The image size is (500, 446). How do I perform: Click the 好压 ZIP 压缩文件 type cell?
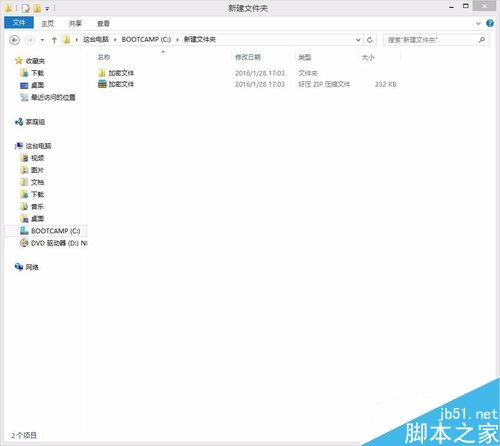pos(324,84)
